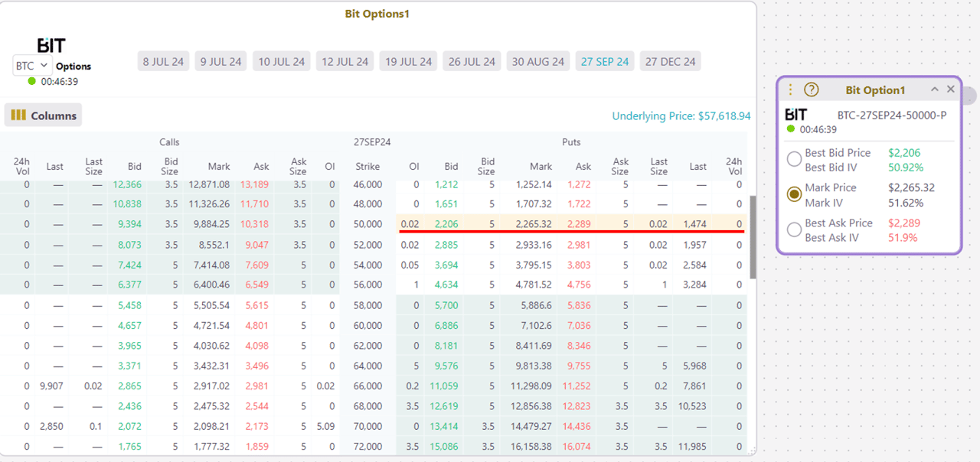
Task: Collapse the Bit Option1 widget with the chevron
Action: [x=935, y=89]
